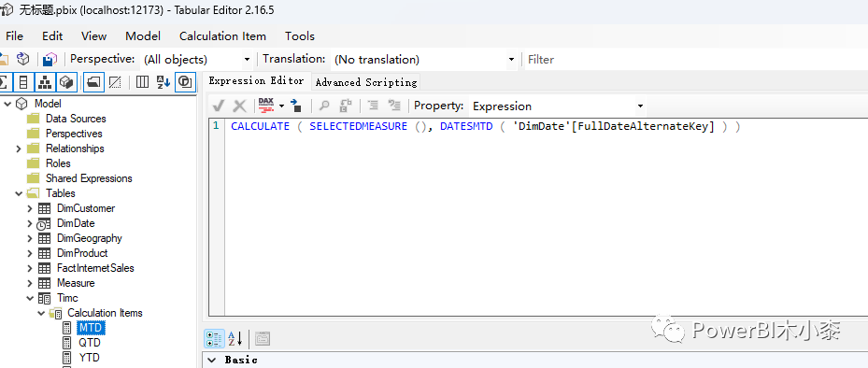This screenshot has height=368, width=868.
Task: Toggle the Show hierarchies filter button
Action: click(x=44, y=82)
